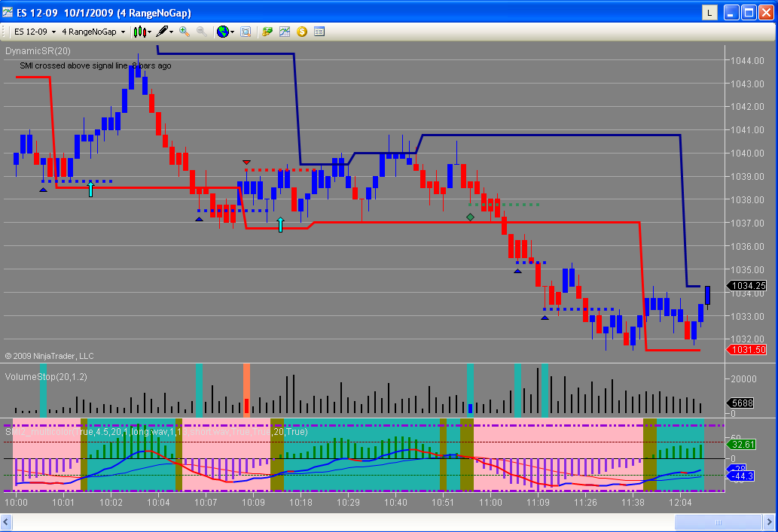Click the 1037.00 price axis label
Viewport: 778px width, 532px height.
pos(747,223)
